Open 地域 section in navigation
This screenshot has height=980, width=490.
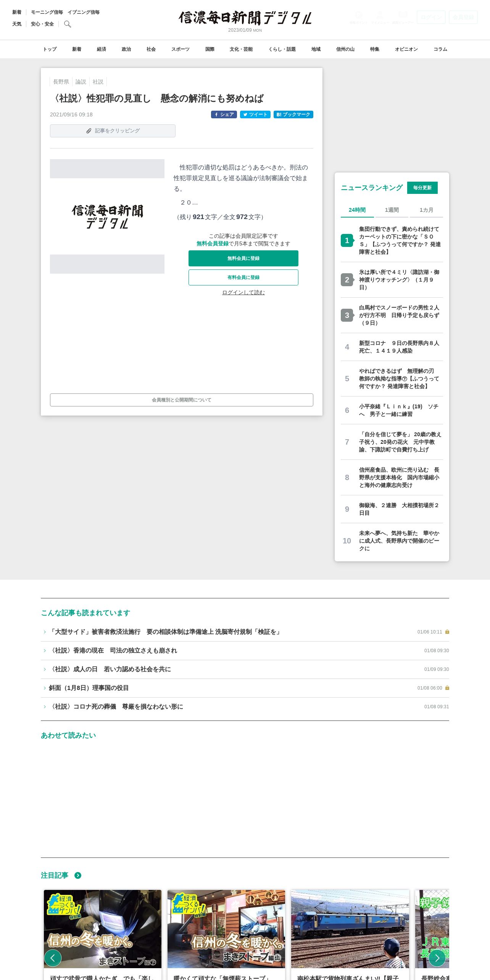pyautogui.click(x=316, y=49)
